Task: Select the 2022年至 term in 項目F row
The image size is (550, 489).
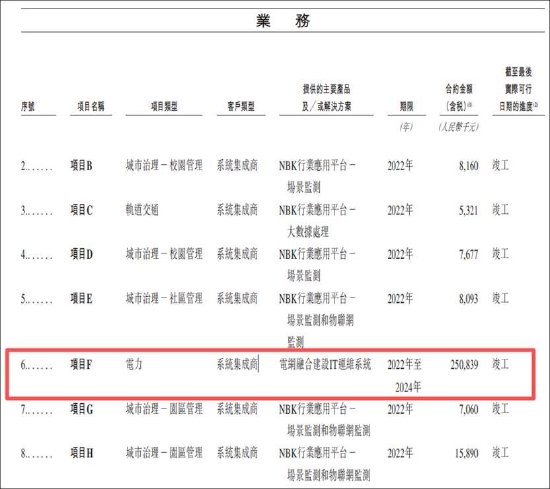Action: (404, 364)
